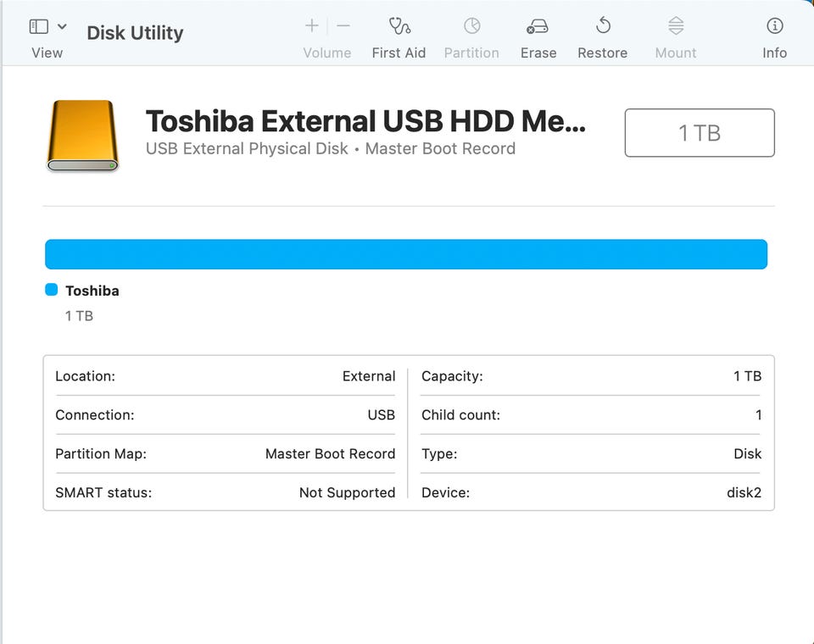Click the Restore toolbar label
Image resolution: width=814 pixels, height=644 pixels.
click(602, 53)
